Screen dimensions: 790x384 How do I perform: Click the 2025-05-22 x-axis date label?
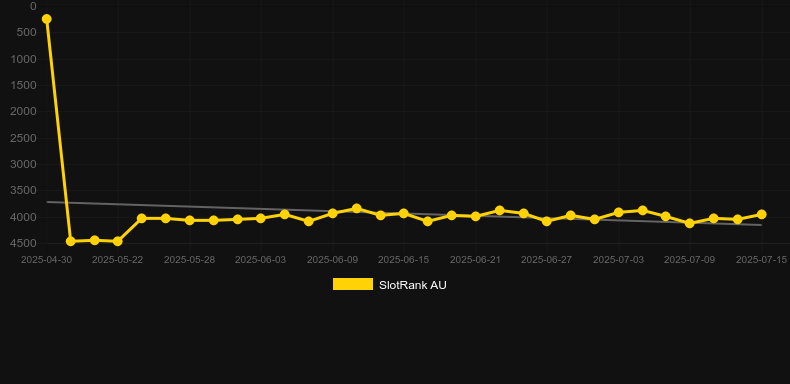(117, 260)
